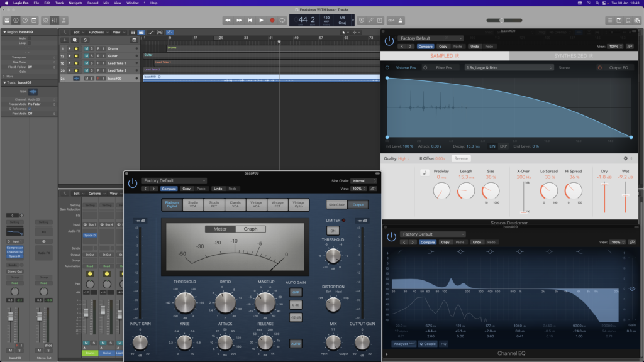Click the X-Over frequency slider
The width and height of the screenshot is (644, 362).
pyautogui.click(x=524, y=198)
